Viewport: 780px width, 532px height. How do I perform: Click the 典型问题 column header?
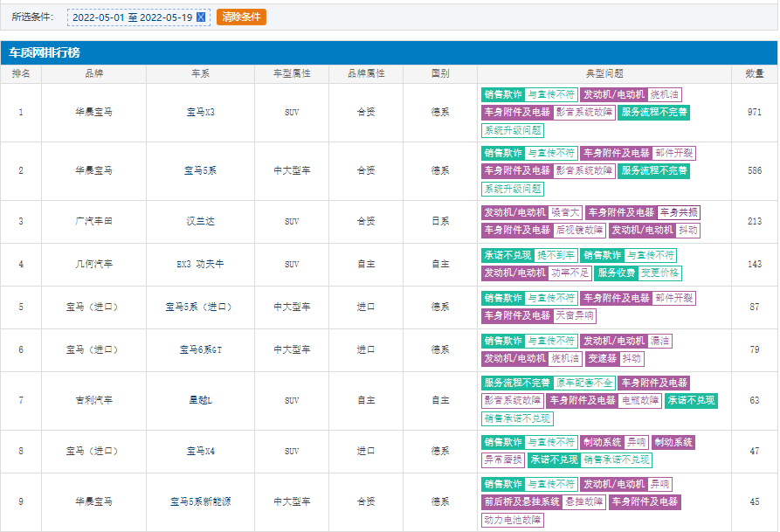[x=604, y=73]
